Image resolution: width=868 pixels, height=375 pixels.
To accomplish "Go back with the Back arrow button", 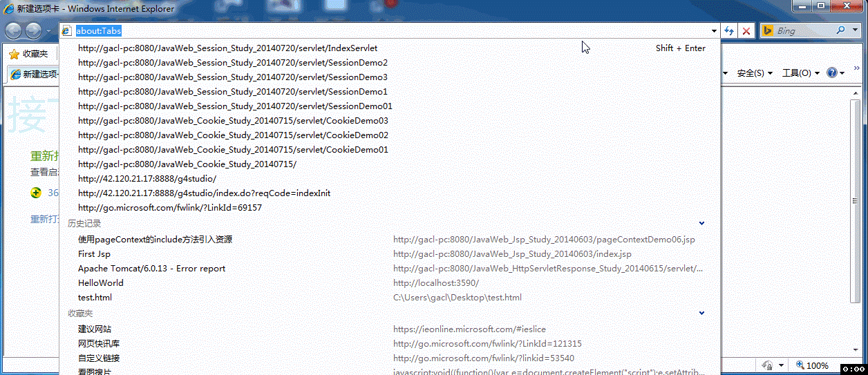I will pos(14,30).
